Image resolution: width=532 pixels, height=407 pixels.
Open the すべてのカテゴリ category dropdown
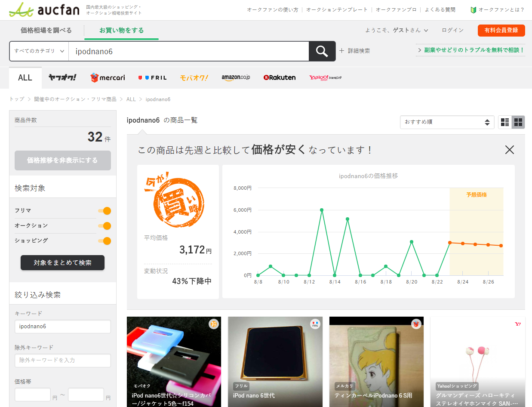click(x=39, y=51)
